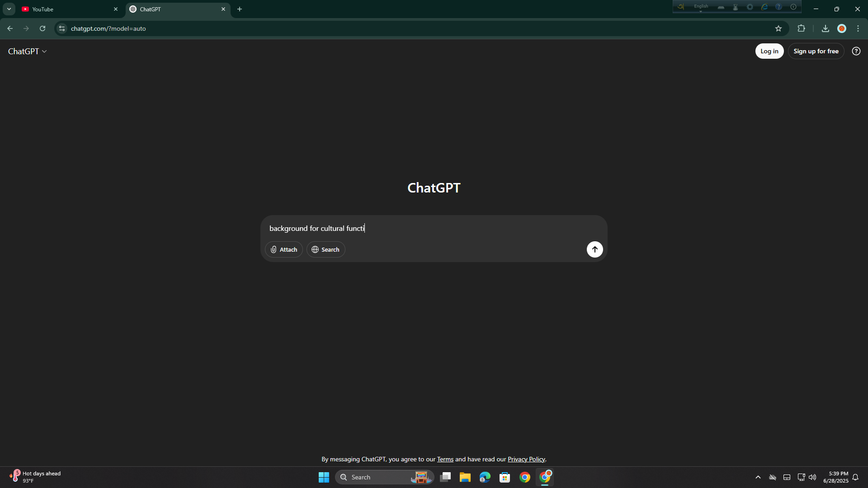Click the Avro logo in input toolbar
Screen dimensions: 868x488
click(x=680, y=7)
